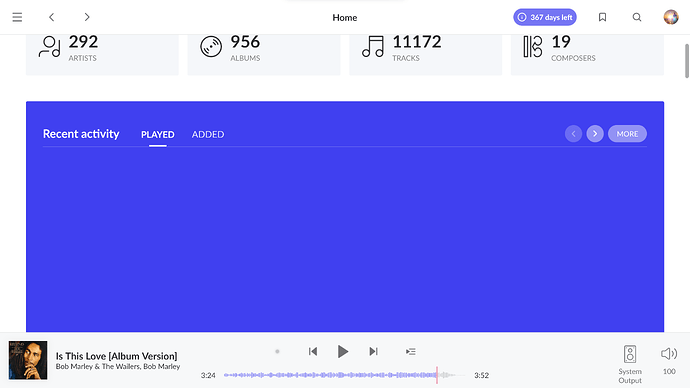
Task: Click the Is This Love album art thumbnail
Action: tap(28, 360)
